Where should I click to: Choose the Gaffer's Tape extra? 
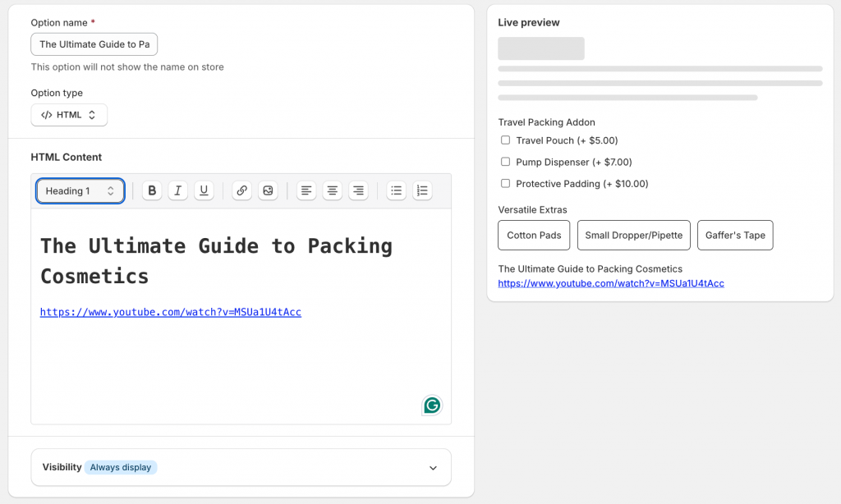coord(735,235)
